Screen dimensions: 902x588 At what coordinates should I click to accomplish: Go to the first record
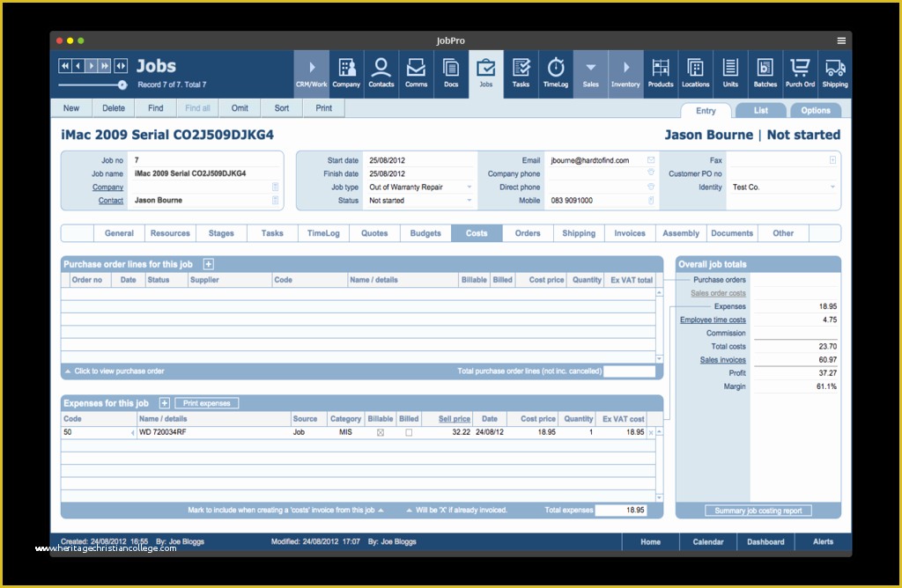[65, 66]
